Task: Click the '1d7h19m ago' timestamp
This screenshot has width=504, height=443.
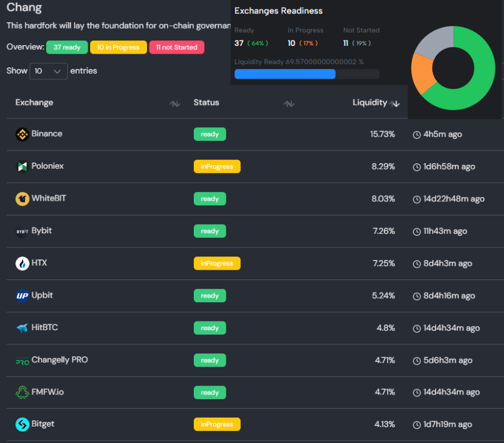Action: pos(448,425)
